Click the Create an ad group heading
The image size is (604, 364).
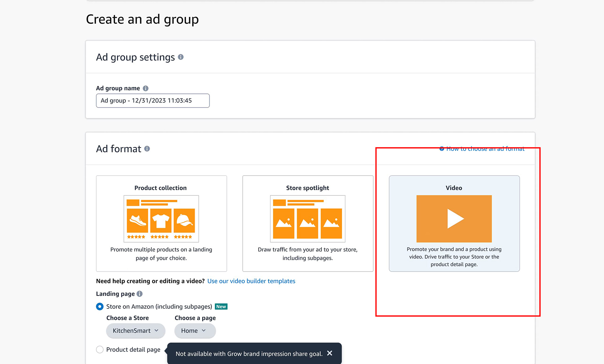tap(142, 20)
